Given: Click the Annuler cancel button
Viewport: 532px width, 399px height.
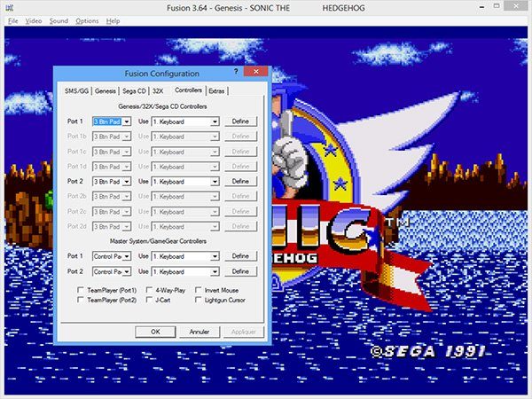Looking at the screenshot, I should pos(199,332).
